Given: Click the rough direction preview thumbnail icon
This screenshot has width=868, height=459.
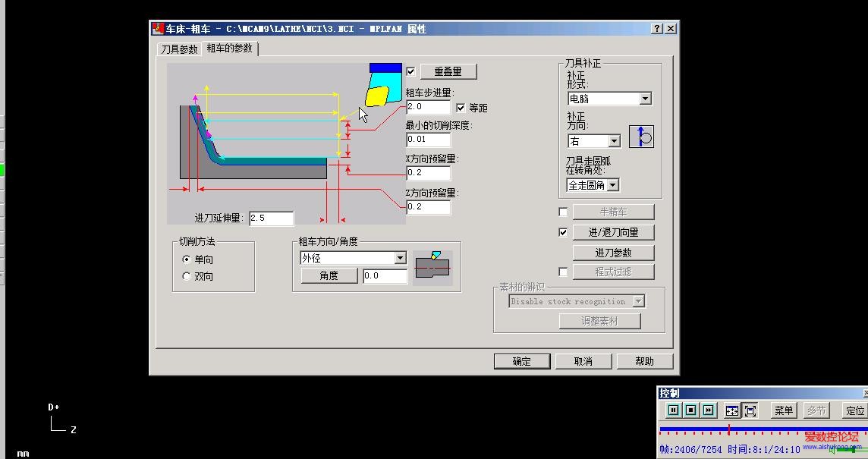Looking at the screenshot, I should pos(433,266).
